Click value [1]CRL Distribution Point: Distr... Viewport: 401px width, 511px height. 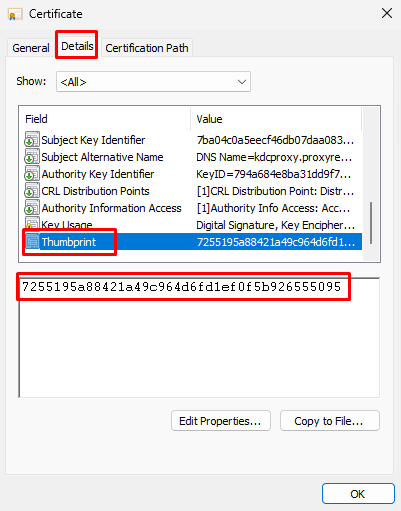[275, 191]
